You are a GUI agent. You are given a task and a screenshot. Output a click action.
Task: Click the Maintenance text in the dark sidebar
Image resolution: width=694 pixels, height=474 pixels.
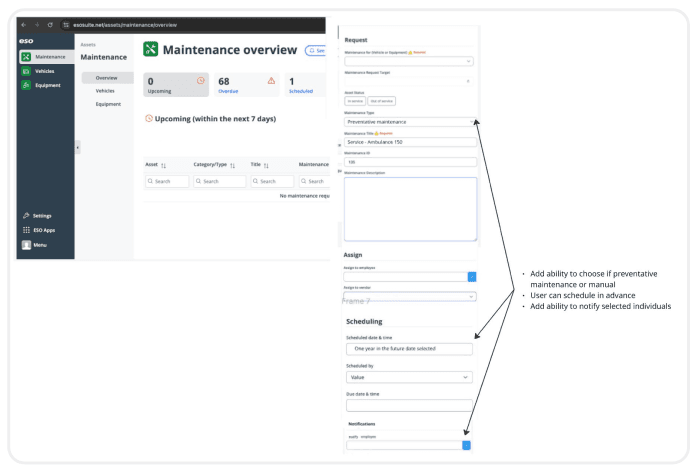point(50,57)
